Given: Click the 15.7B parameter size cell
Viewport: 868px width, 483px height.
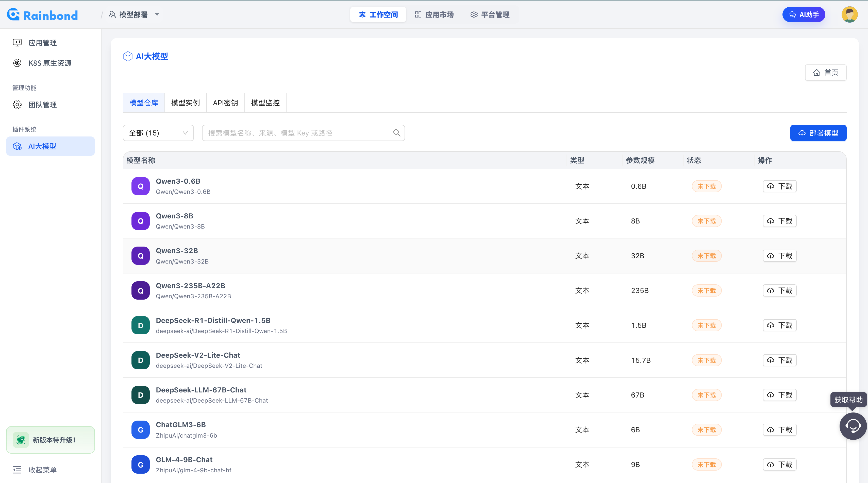Looking at the screenshot, I should coord(641,360).
